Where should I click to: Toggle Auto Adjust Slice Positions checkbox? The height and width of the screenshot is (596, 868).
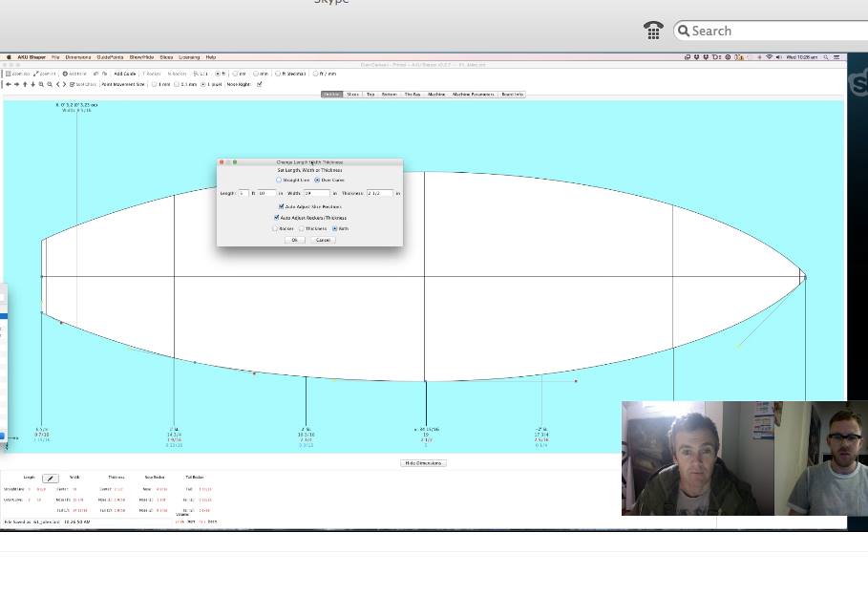point(281,206)
